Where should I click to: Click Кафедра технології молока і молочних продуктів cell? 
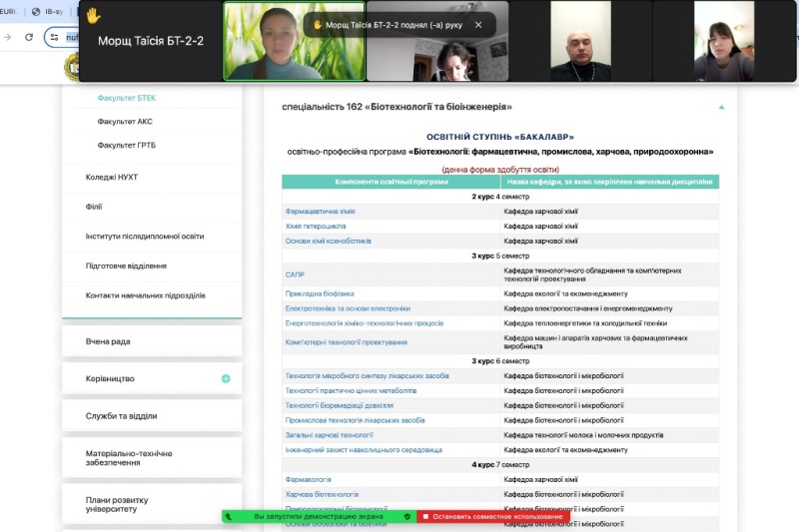610,435
